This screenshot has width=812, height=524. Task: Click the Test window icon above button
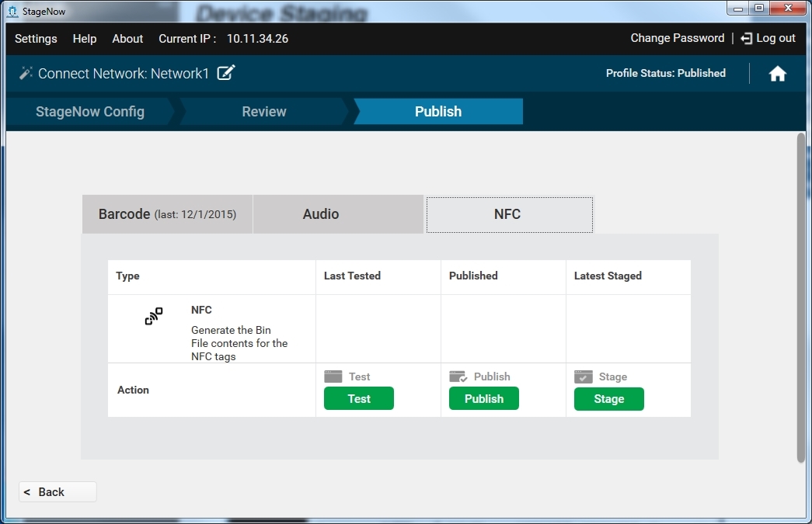click(333, 377)
